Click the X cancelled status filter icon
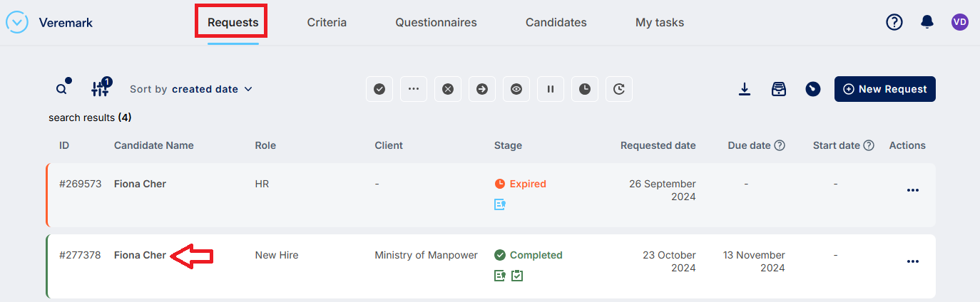This screenshot has height=302, width=980. (x=448, y=89)
